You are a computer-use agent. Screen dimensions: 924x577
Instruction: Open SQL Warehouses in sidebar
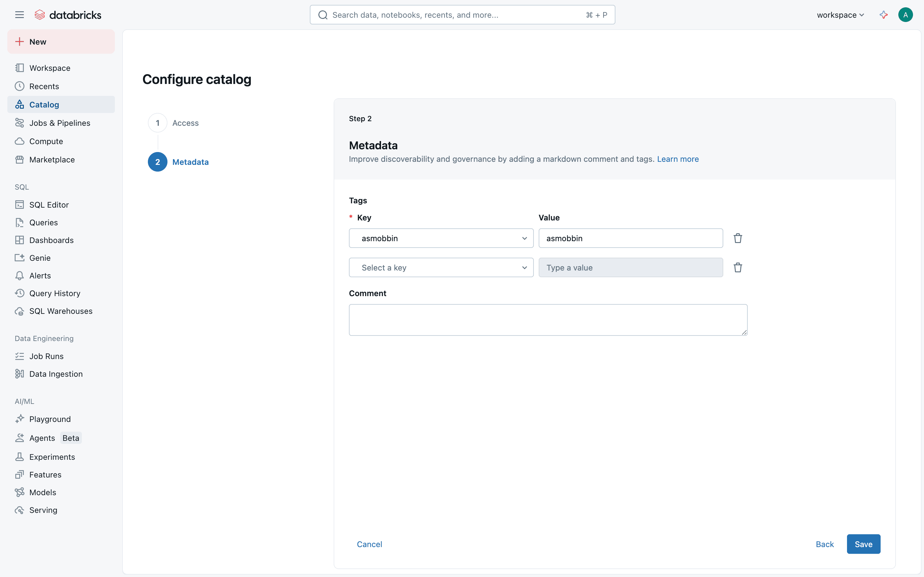[61, 311]
